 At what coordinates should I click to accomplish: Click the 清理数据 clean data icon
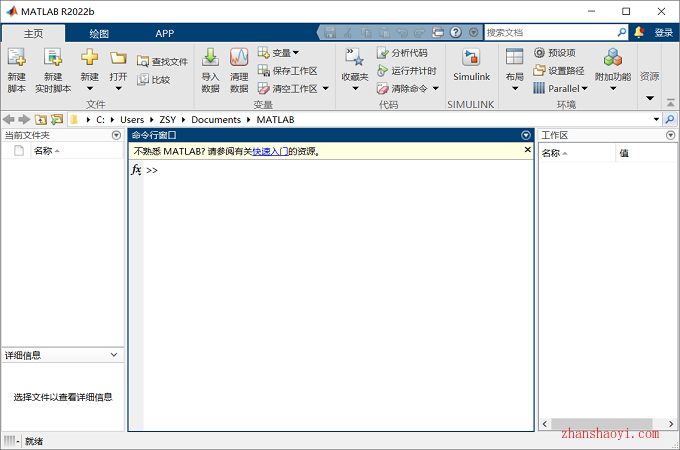click(239, 57)
